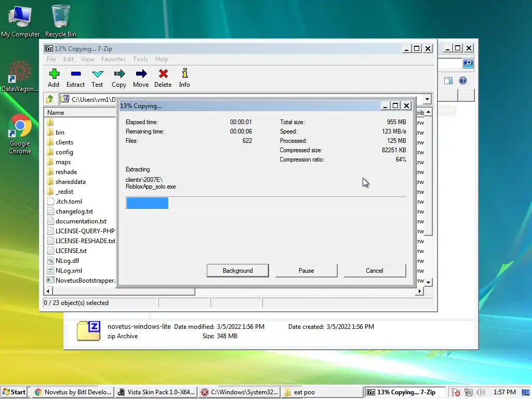This screenshot has width=532, height=399.
Task: Click the Test toolbar icon
Action: pyautogui.click(x=97, y=78)
